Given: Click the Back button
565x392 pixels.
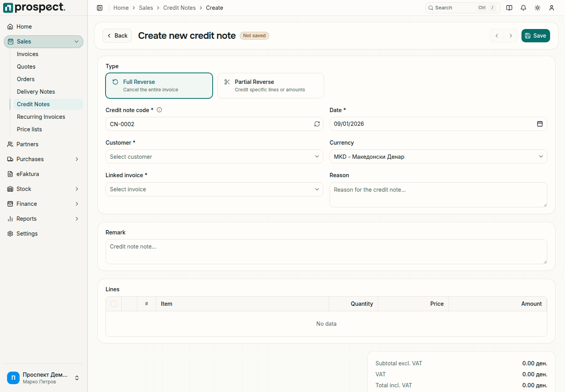Looking at the screenshot, I should click(x=117, y=36).
